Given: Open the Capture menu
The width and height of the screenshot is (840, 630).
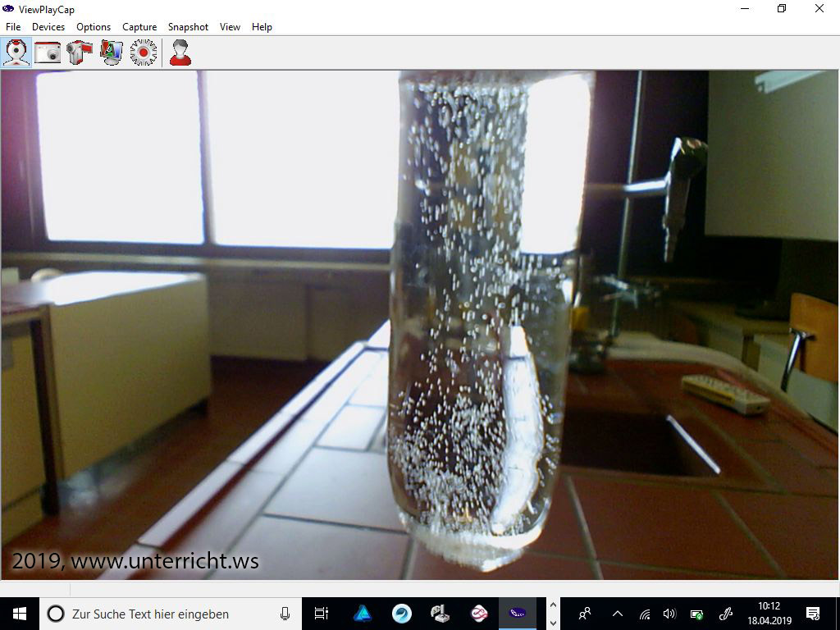Looking at the screenshot, I should pos(139,27).
